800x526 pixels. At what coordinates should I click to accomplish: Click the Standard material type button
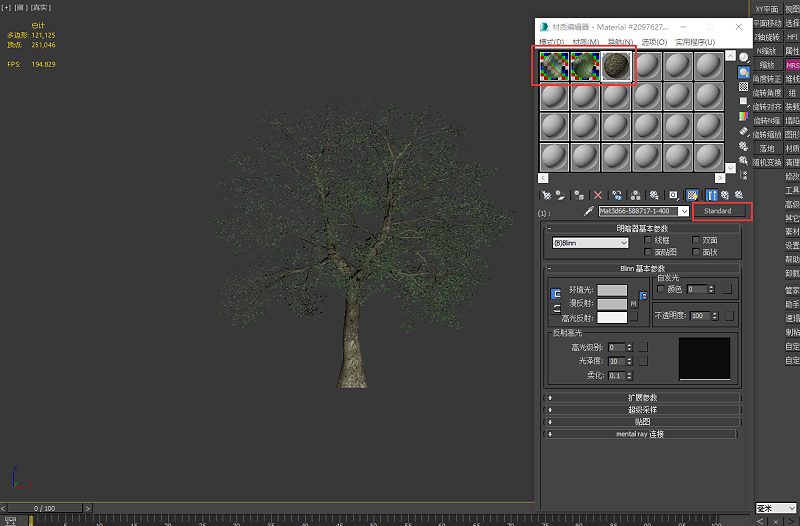tap(718, 211)
